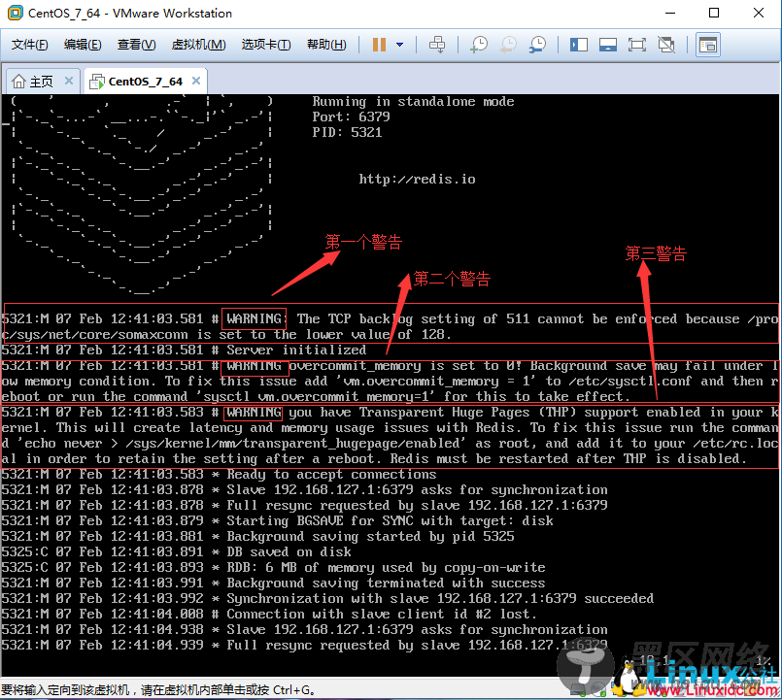Click the orange pause VM button
This screenshot has width=782, height=700.
(x=379, y=45)
